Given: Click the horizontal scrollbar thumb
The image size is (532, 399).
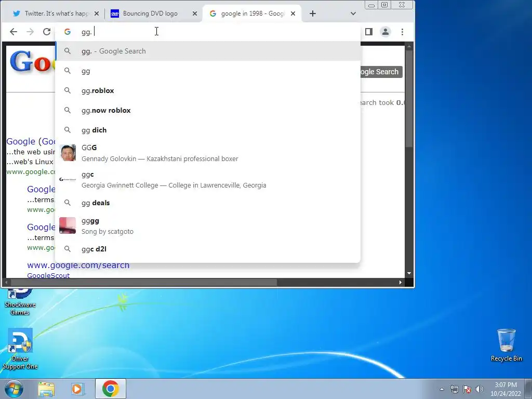Looking at the screenshot, I should (x=144, y=282).
